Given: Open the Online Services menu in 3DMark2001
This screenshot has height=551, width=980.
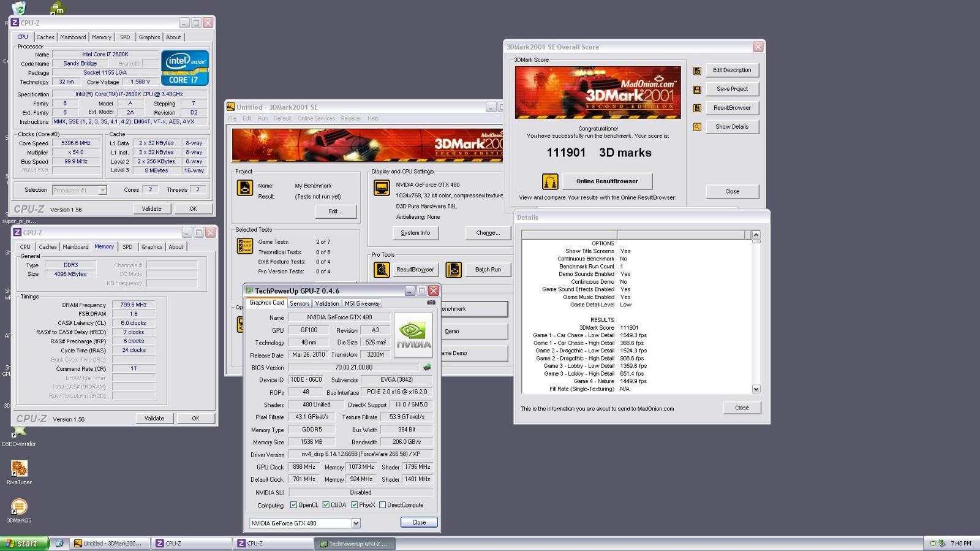Looking at the screenshot, I should coord(316,119).
